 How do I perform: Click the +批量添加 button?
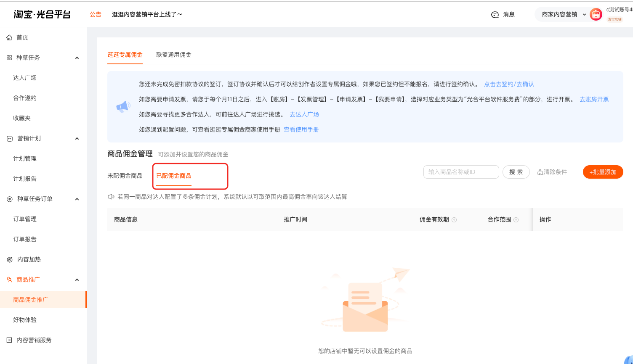point(603,172)
